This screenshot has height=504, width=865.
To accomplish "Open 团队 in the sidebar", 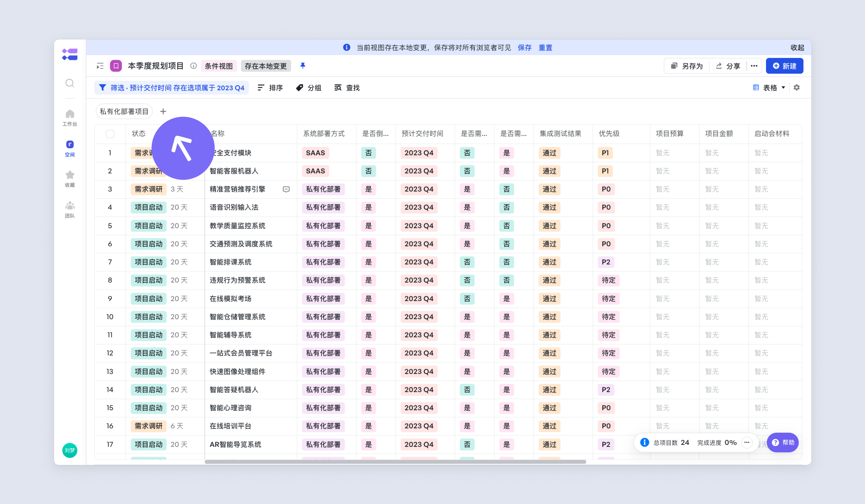I will 70,209.
